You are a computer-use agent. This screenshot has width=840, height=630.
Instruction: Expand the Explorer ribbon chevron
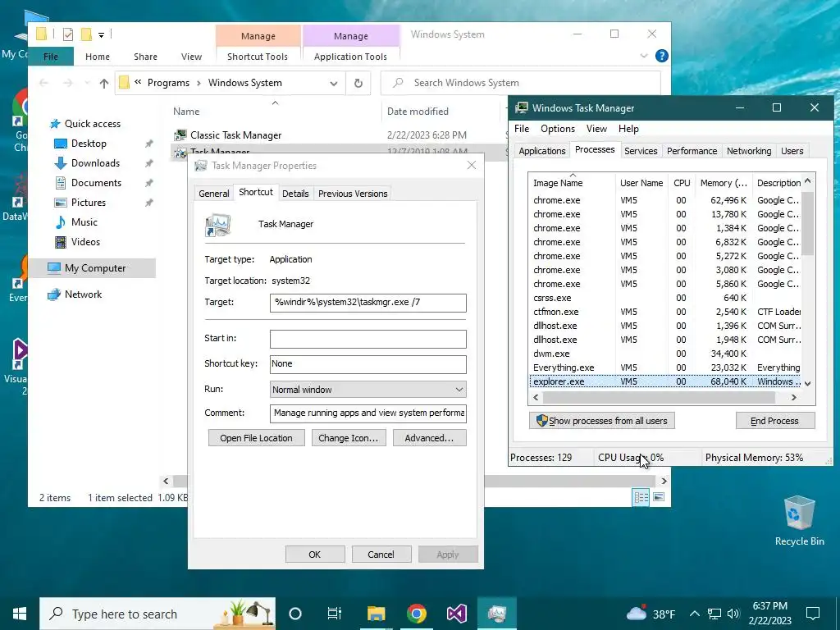tap(644, 56)
